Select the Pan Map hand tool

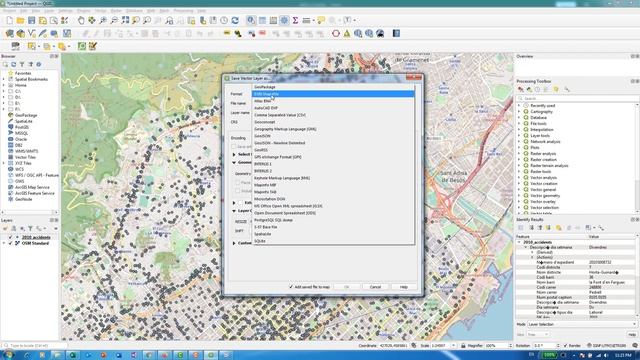click(81, 20)
